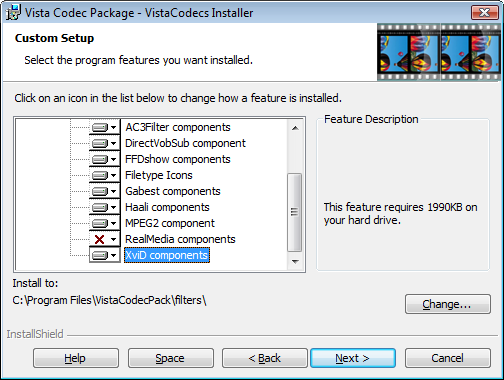Select the XviD components tree item
Screen dimensions: 504x380
point(167,255)
